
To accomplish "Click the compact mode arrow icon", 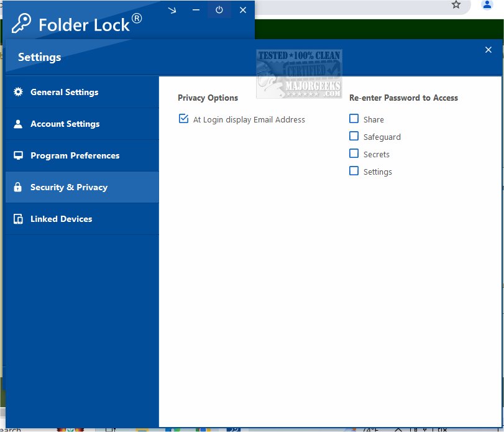I will coord(172,11).
